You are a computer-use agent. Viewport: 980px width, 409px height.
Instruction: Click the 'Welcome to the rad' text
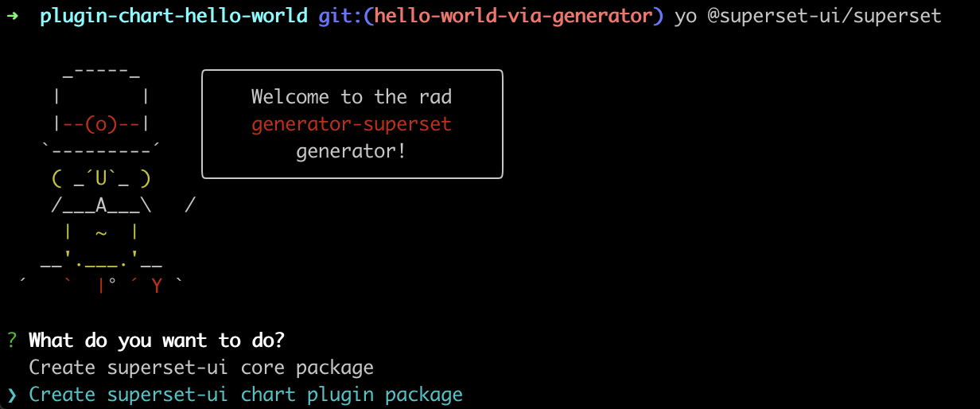pos(352,97)
